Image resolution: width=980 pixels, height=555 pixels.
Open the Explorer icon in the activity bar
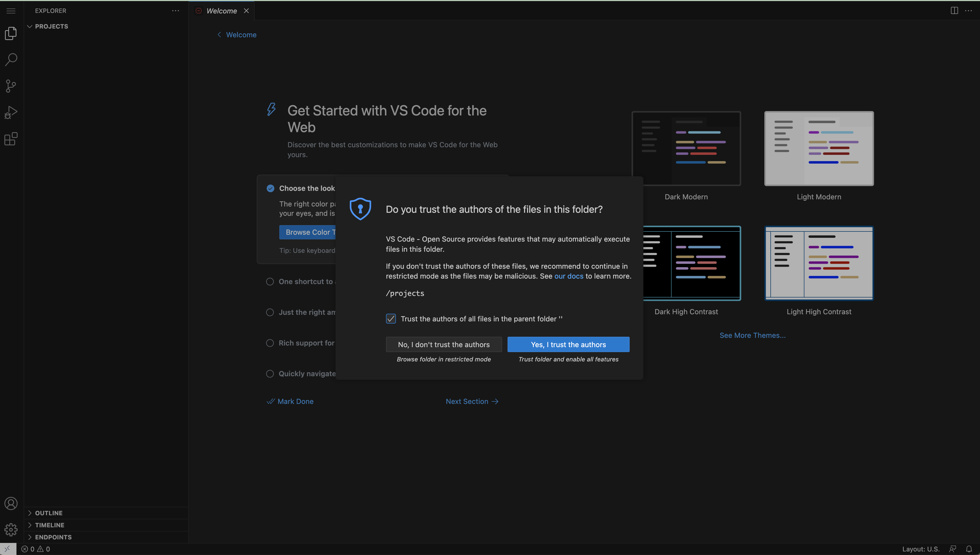click(x=11, y=33)
